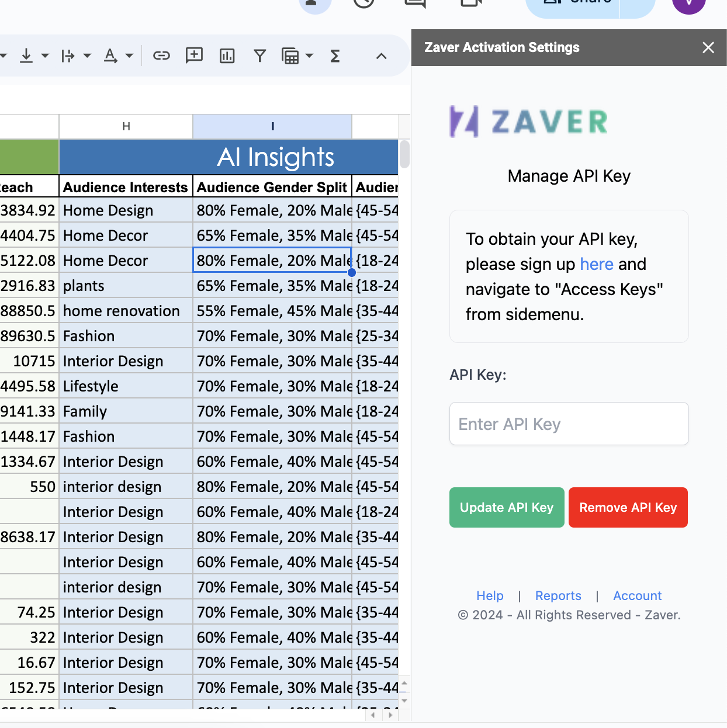Click the Remove API Key button
The image size is (727, 728).
tap(628, 507)
